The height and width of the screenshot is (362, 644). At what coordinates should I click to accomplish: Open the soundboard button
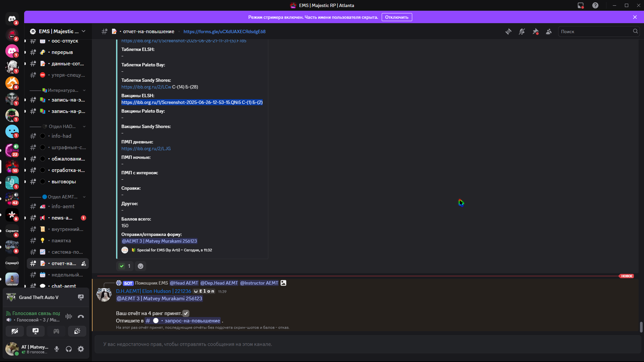tap(77, 331)
